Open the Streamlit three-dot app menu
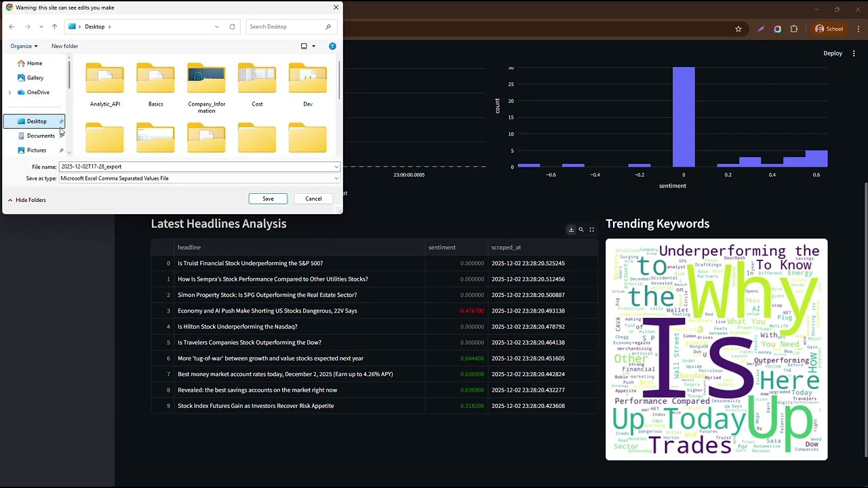The height and width of the screenshot is (488, 868). tap(853, 54)
